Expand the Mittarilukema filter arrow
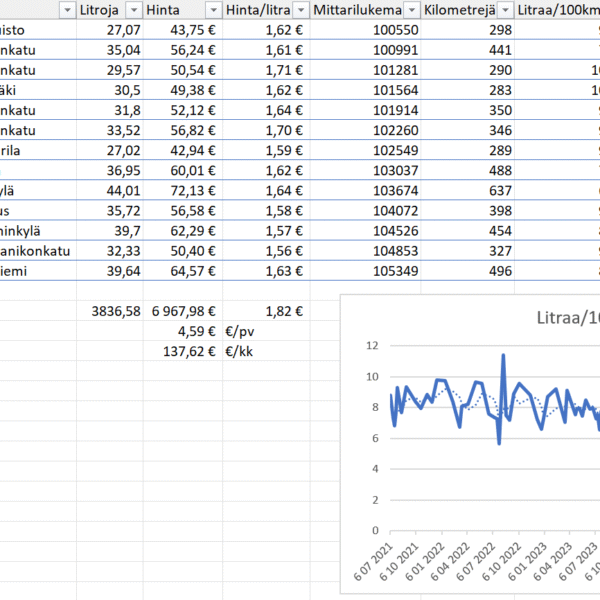This screenshot has width=600, height=600. coord(405,10)
